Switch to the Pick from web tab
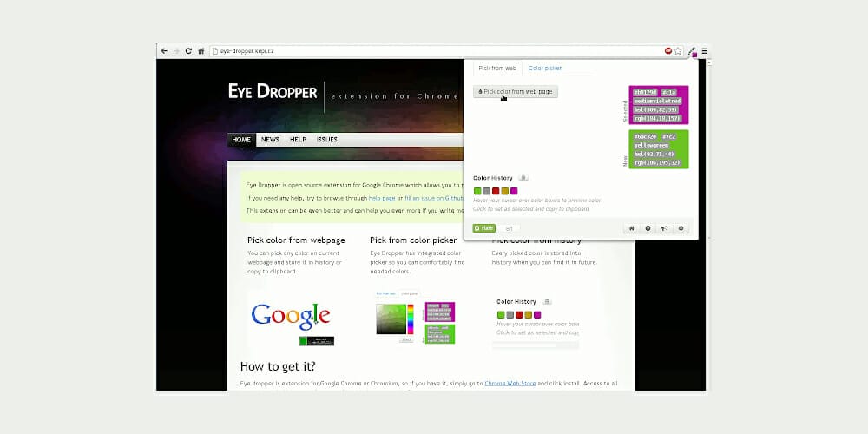The image size is (868, 434). (x=497, y=68)
